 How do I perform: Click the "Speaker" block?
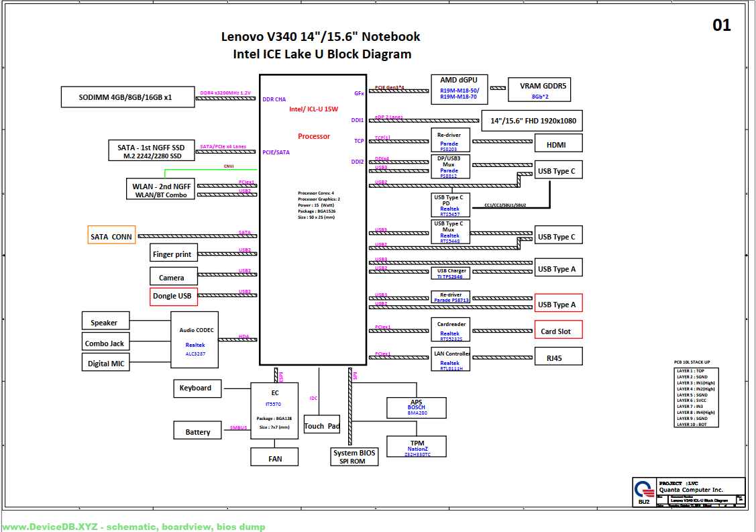pyautogui.click(x=105, y=321)
